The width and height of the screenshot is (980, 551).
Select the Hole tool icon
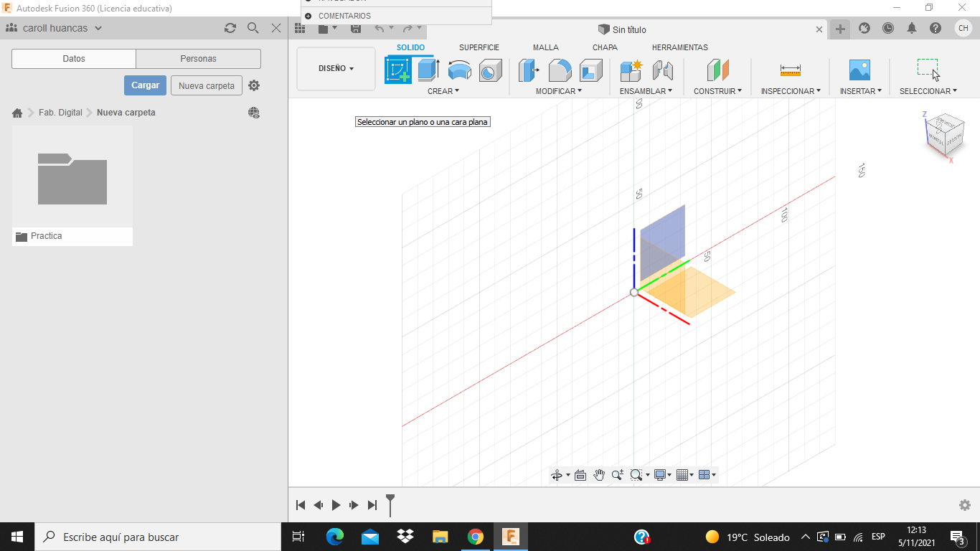point(490,70)
